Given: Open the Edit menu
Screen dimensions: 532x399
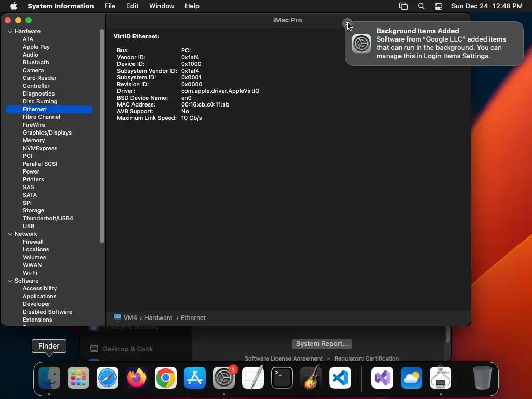Looking at the screenshot, I should click(x=132, y=6).
